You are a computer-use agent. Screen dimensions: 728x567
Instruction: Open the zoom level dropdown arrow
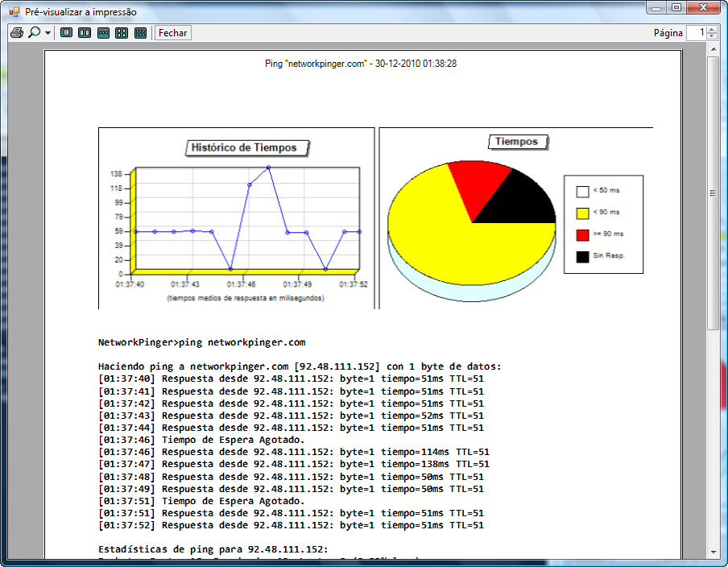(x=48, y=33)
